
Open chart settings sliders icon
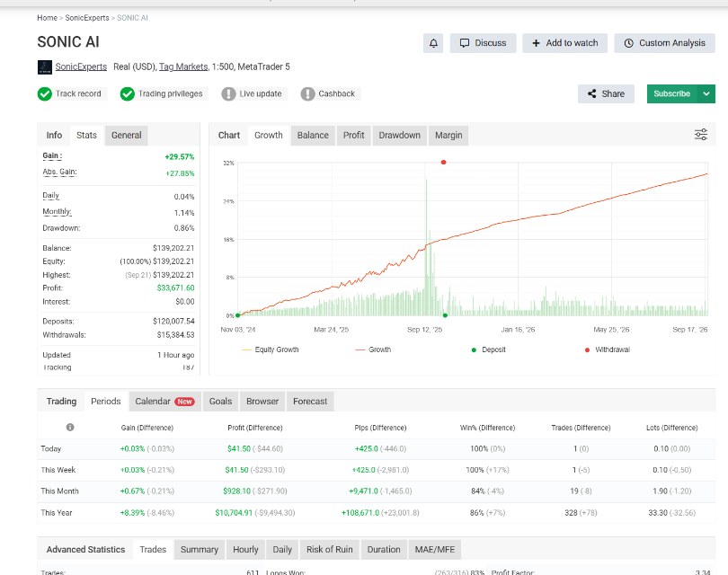coord(701,135)
